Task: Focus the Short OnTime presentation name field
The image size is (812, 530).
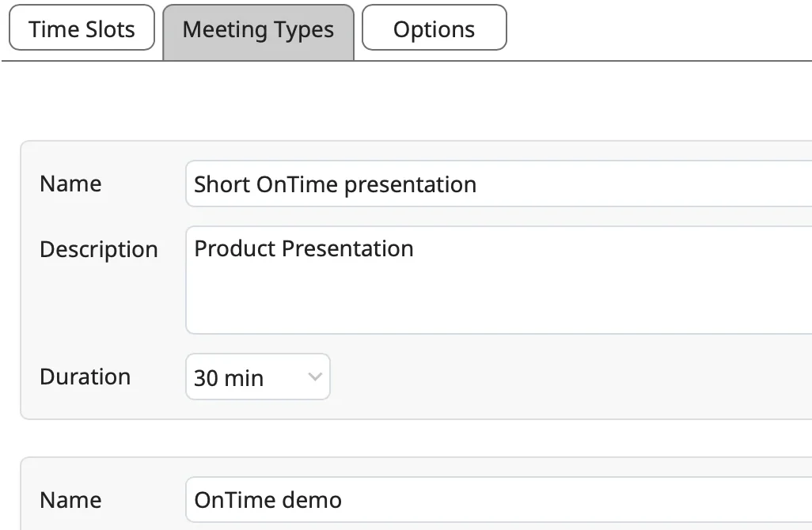Action: [499, 184]
